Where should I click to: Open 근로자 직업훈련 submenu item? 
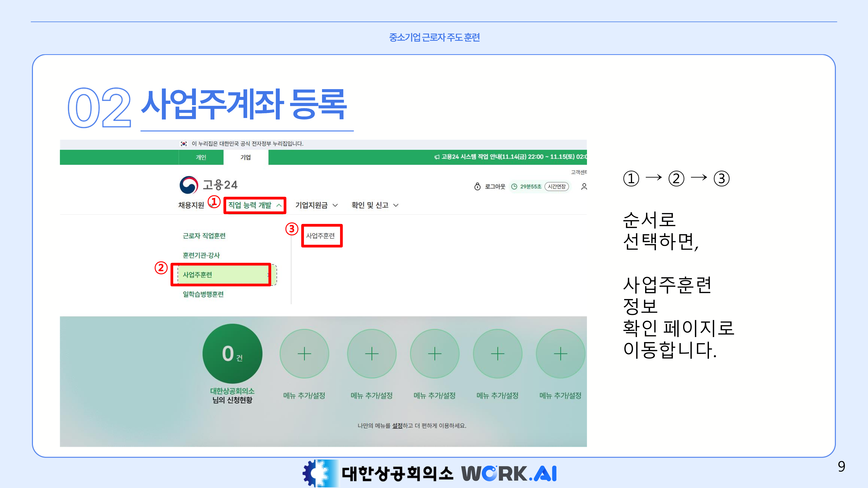[204, 236]
